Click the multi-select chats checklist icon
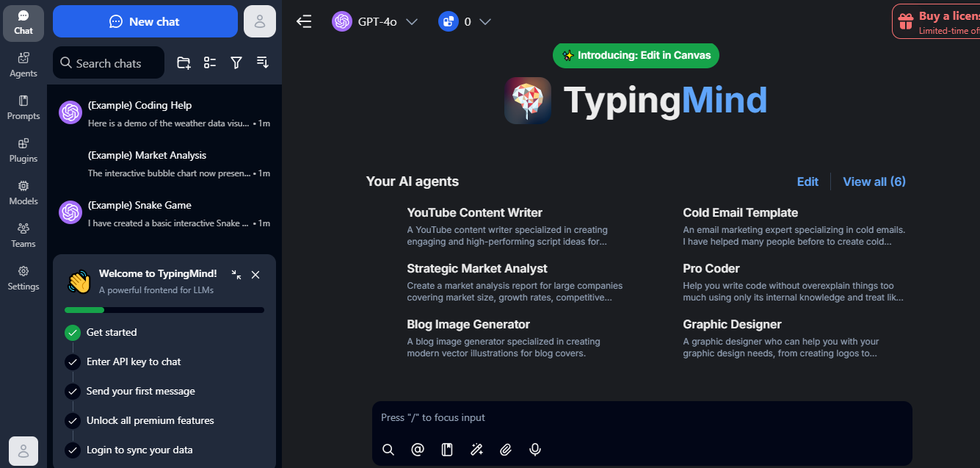Image resolution: width=980 pixels, height=468 pixels. click(x=210, y=63)
